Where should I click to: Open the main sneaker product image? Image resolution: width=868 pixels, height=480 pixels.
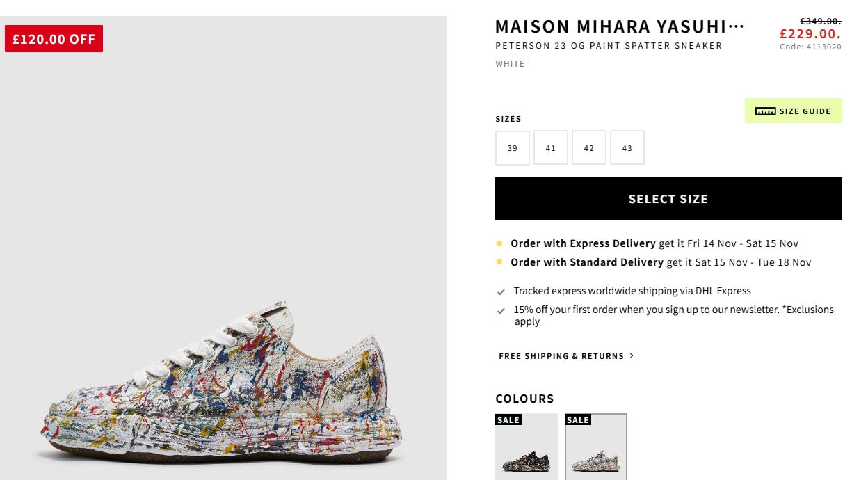(x=223, y=390)
